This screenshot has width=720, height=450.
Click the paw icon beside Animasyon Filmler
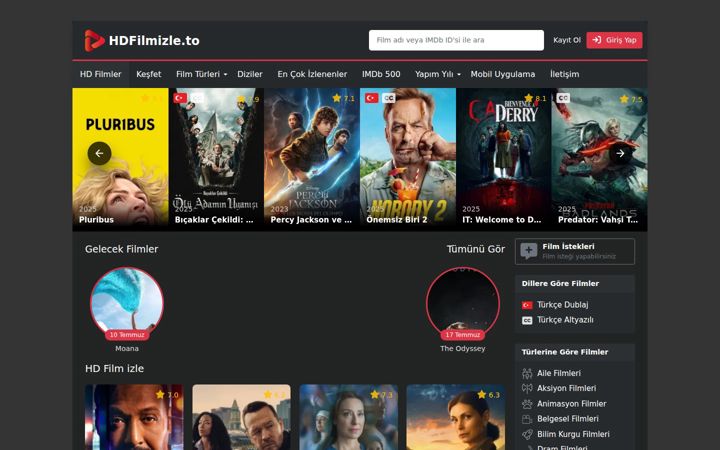[527, 404]
